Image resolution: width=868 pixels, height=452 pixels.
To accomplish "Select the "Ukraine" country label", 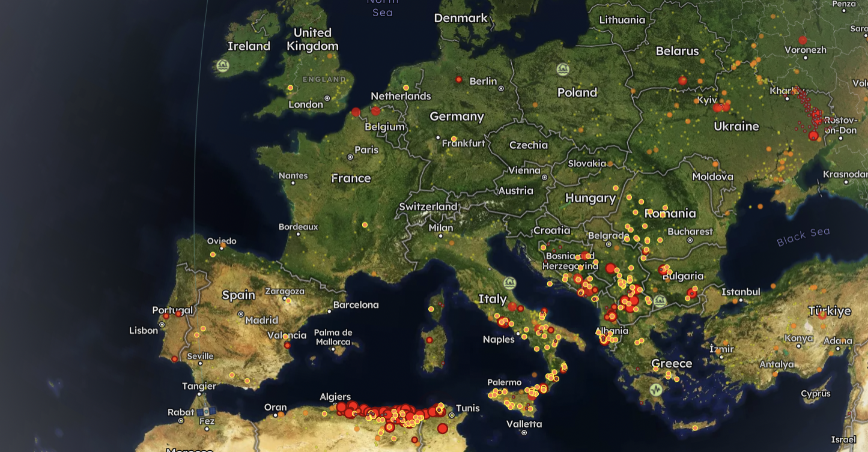I will [736, 126].
